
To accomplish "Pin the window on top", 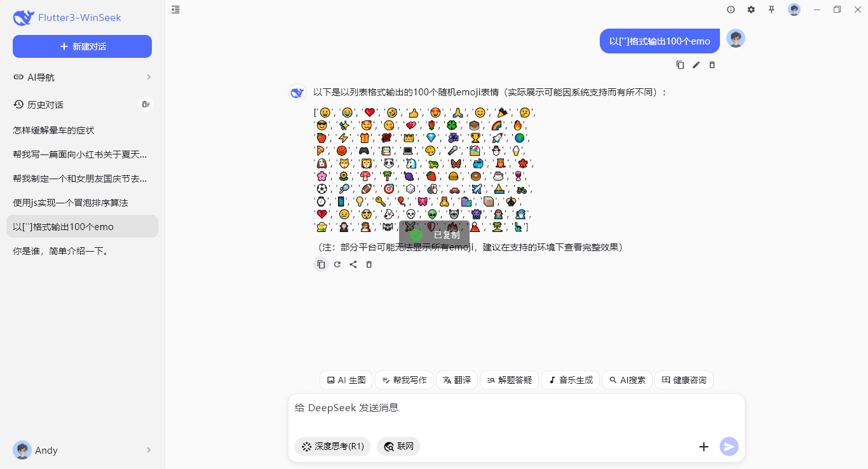I will [x=771, y=10].
